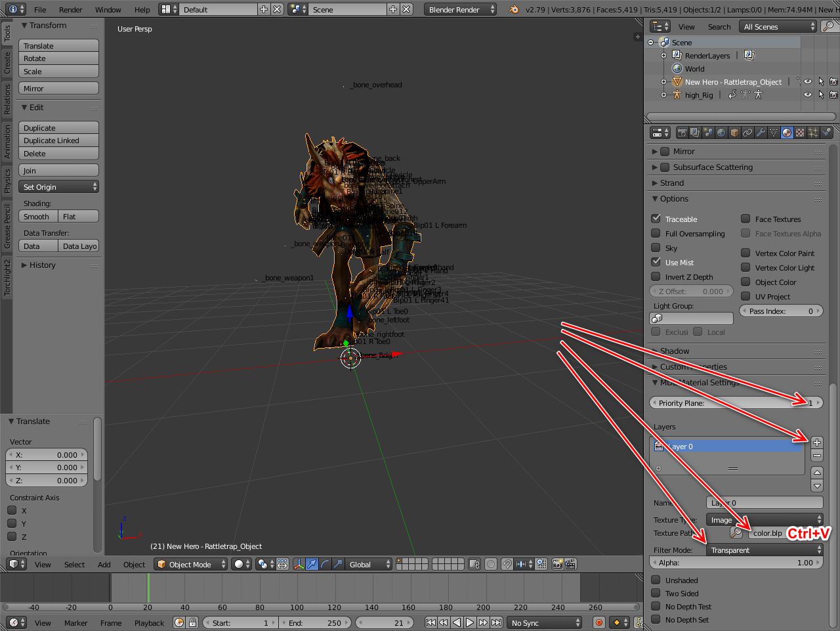The image size is (840, 631).
Task: Click the add layer plus button
Action: 817,443
